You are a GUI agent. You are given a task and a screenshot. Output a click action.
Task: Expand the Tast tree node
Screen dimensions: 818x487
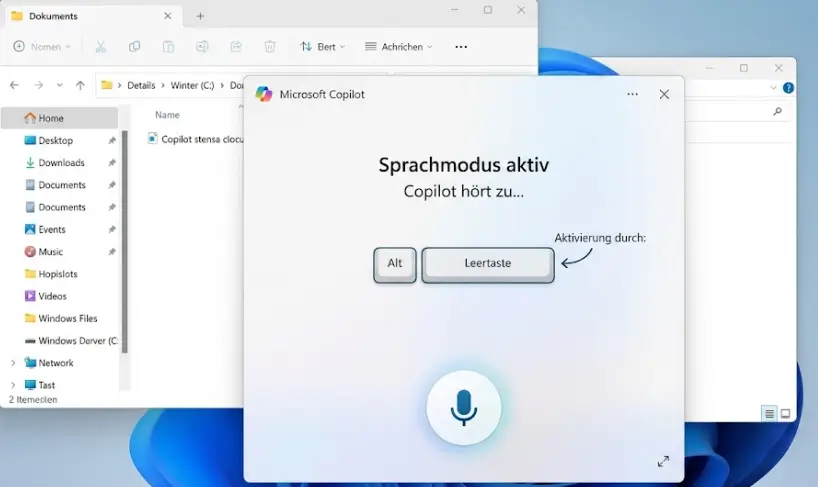point(13,385)
